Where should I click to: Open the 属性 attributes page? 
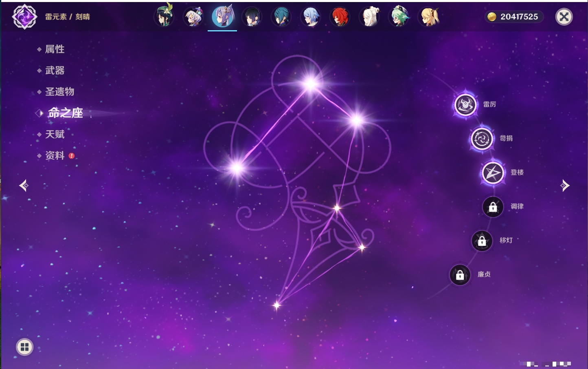coord(55,49)
